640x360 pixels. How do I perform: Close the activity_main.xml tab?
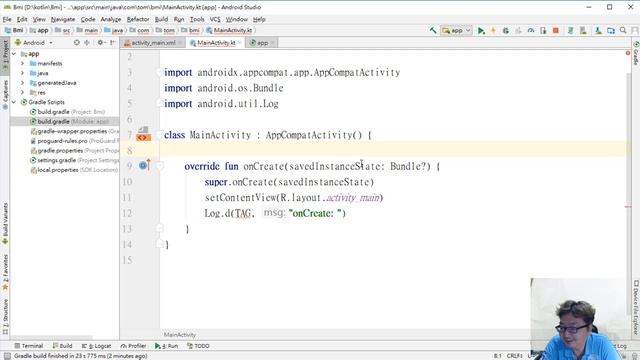point(180,43)
